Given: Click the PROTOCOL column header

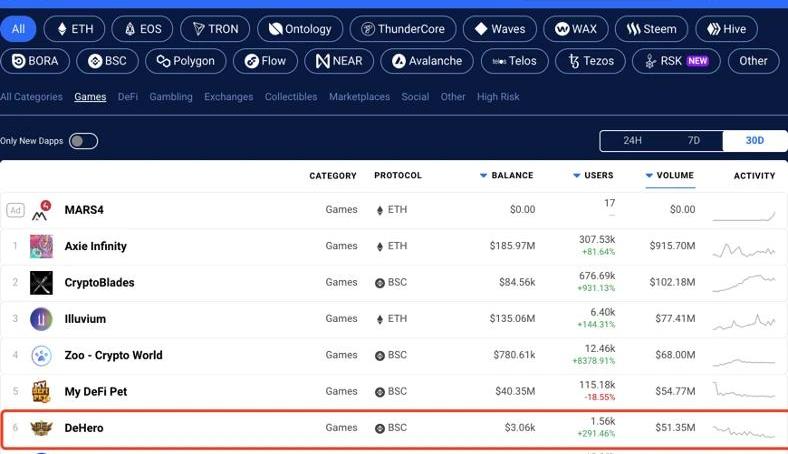Looking at the screenshot, I should point(398,175).
